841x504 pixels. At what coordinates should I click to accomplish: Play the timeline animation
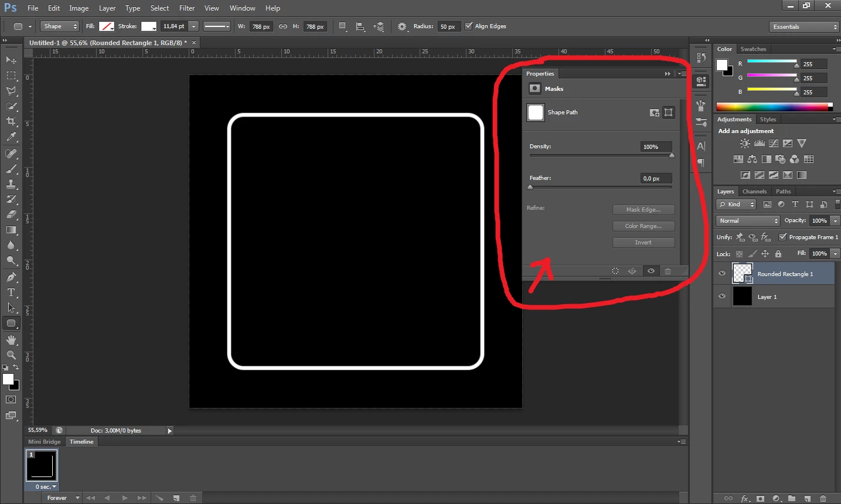pos(124,498)
